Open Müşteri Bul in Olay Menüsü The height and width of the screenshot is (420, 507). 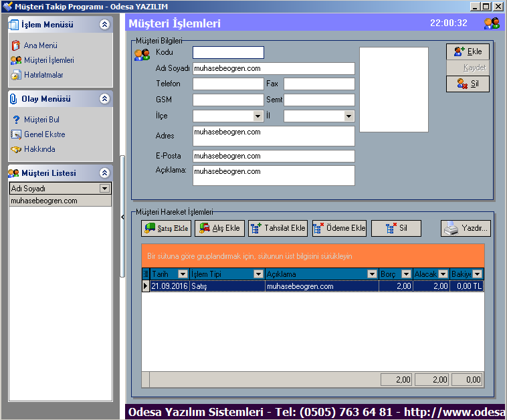point(41,120)
